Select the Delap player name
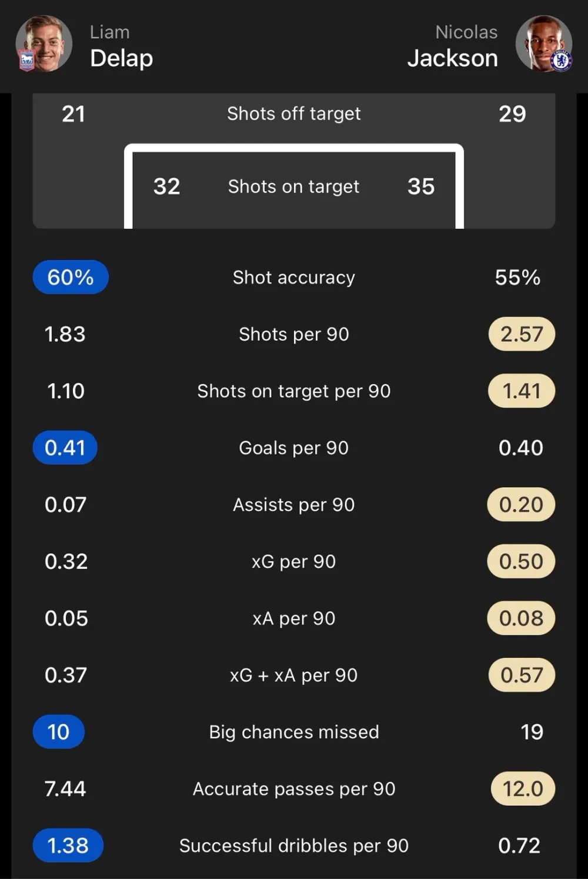Image resolution: width=588 pixels, height=879 pixels. pos(121,58)
